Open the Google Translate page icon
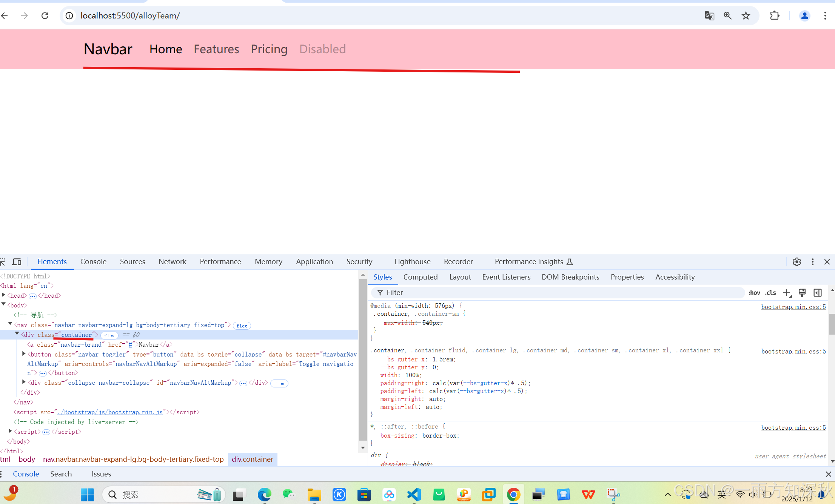This screenshot has width=835, height=504. [709, 15]
